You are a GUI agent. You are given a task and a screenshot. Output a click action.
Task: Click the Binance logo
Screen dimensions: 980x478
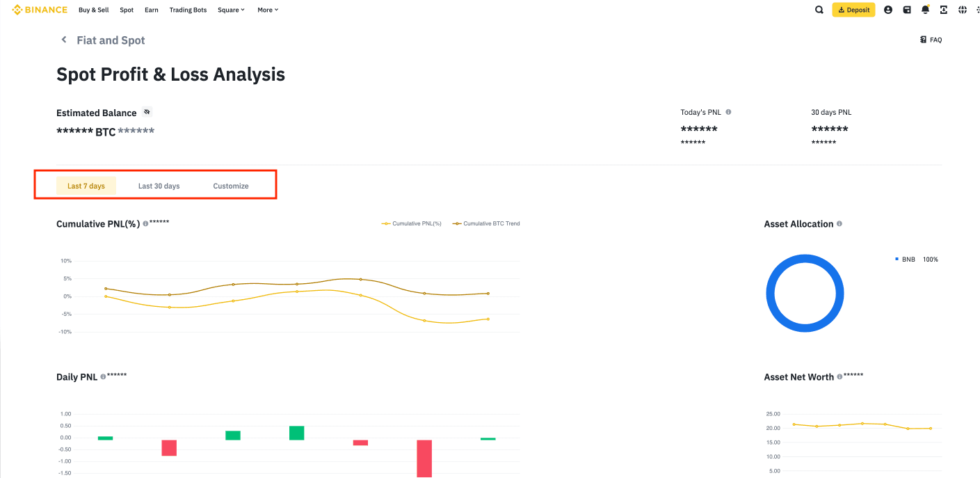40,10
